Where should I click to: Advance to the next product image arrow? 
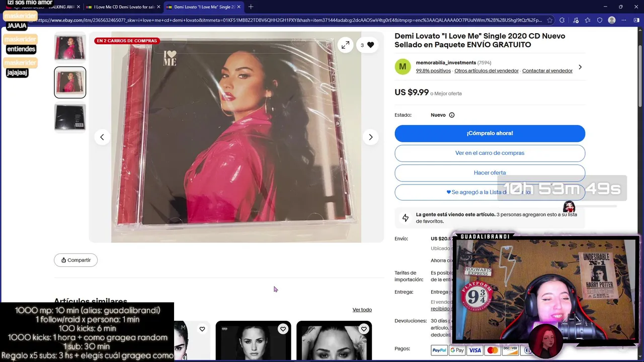click(x=371, y=137)
